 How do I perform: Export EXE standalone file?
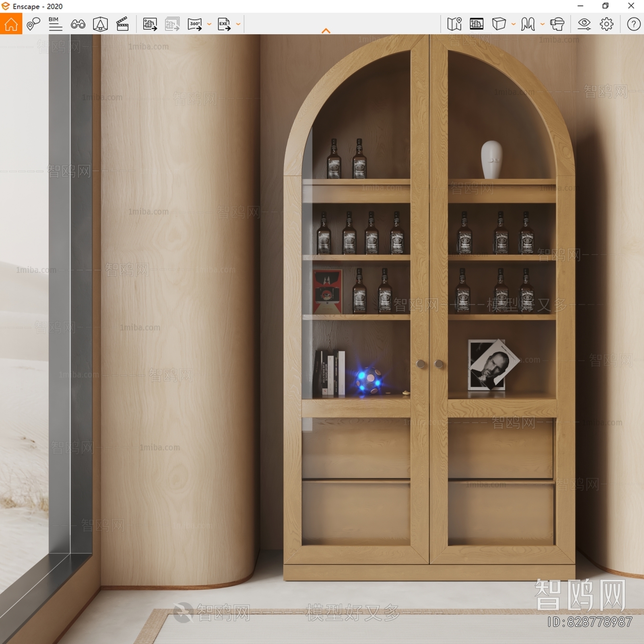coord(224,24)
